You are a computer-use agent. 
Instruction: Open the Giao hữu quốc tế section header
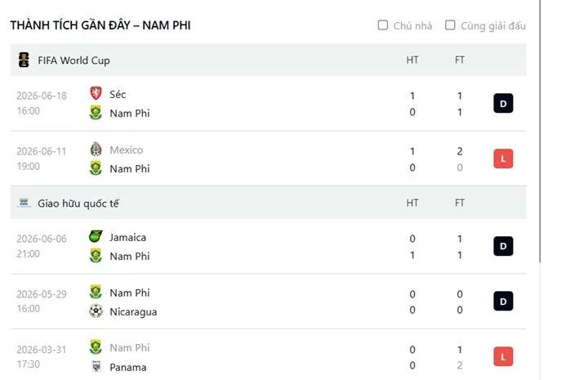[269, 203]
